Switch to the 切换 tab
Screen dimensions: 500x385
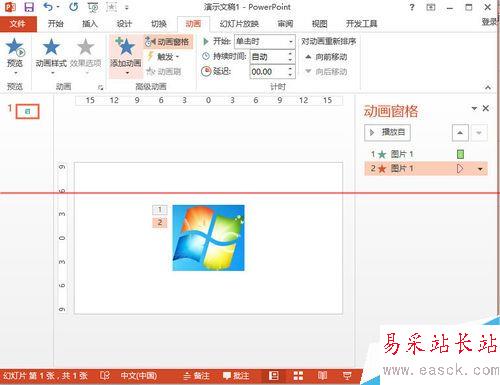pyautogui.click(x=159, y=24)
